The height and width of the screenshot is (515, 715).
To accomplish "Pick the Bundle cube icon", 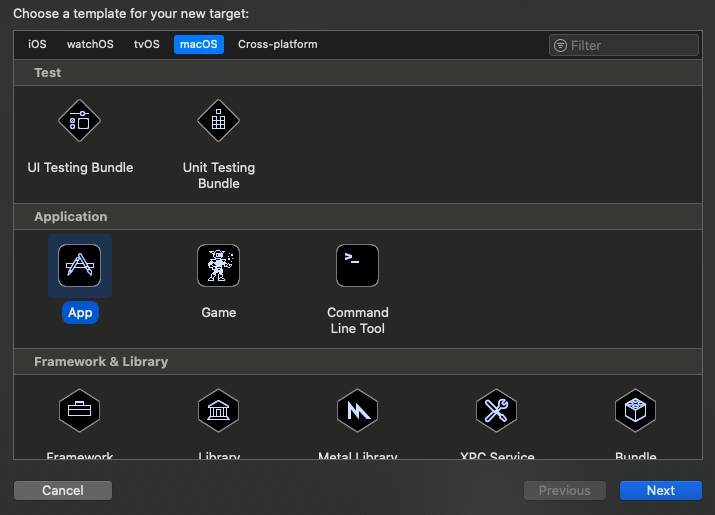I will coord(635,411).
